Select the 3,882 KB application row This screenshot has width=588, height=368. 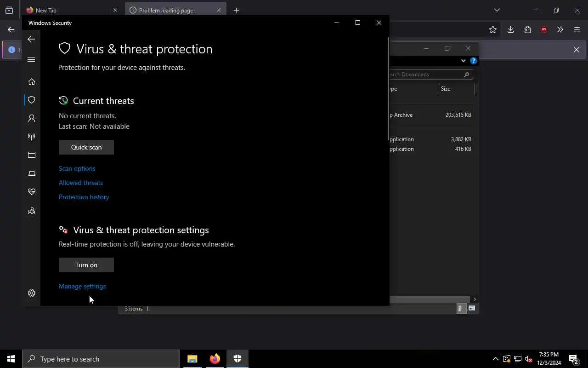coord(432,139)
